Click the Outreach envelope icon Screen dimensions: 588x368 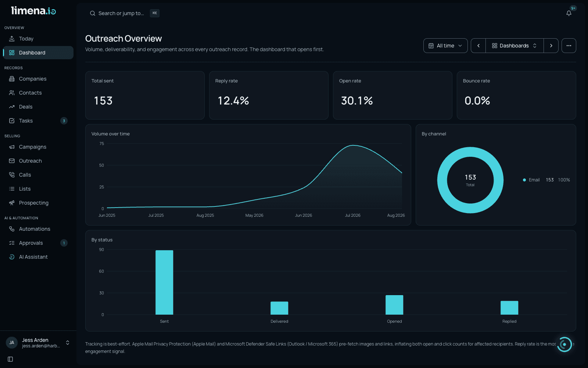click(12, 161)
